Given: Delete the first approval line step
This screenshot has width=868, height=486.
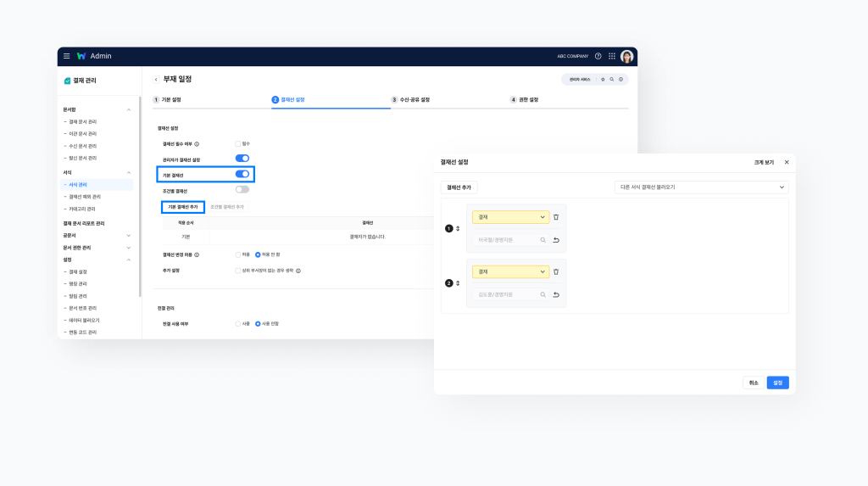Looking at the screenshot, I should click(556, 217).
